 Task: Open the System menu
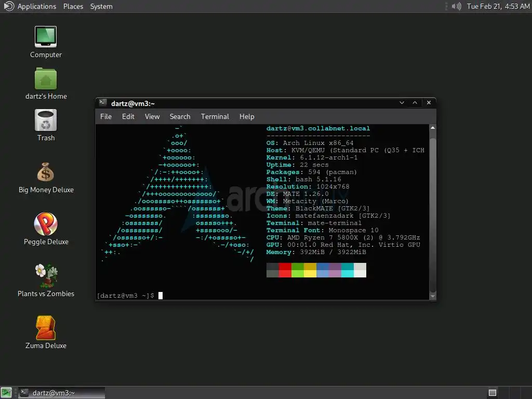point(101,6)
